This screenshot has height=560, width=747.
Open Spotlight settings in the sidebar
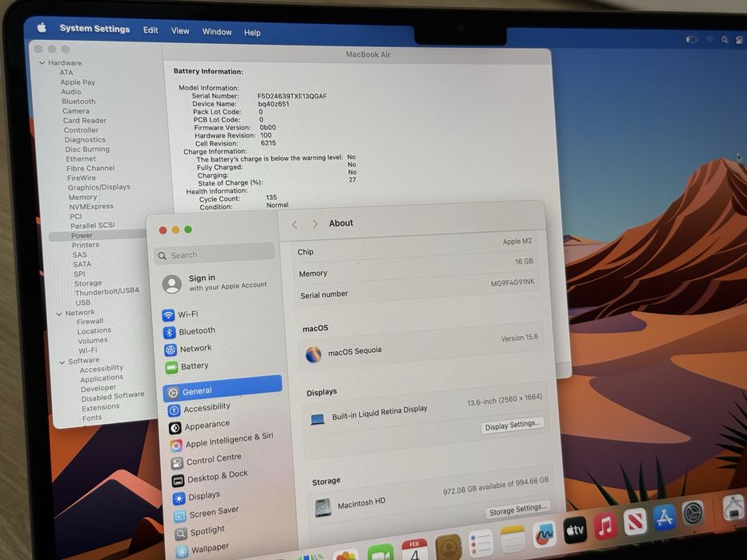pyautogui.click(x=207, y=531)
